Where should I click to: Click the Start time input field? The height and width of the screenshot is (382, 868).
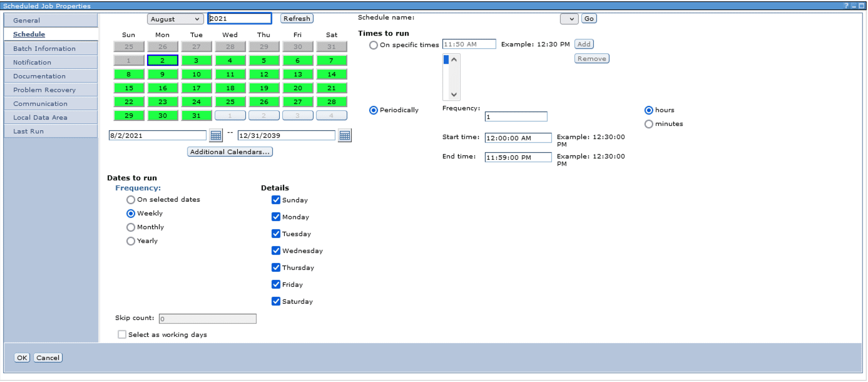pyautogui.click(x=518, y=138)
